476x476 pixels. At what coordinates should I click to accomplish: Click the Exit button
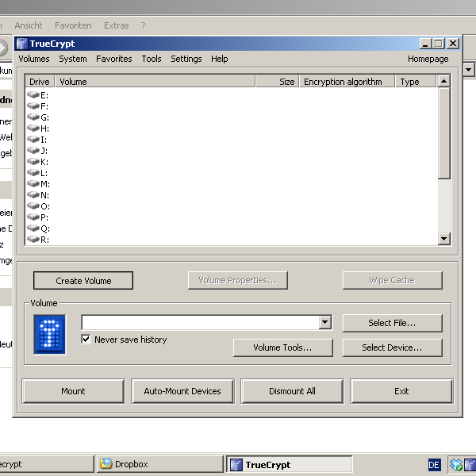[x=401, y=391]
